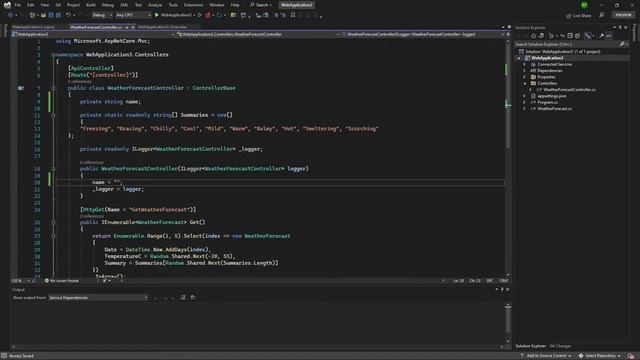Switch to the WebApplication3: Overview tab

[162, 27]
